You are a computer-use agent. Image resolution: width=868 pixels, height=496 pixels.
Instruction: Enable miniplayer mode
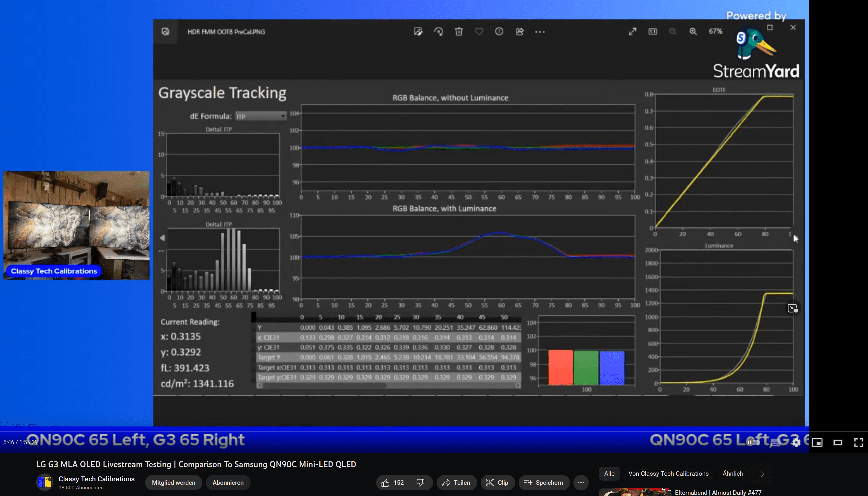pos(817,442)
